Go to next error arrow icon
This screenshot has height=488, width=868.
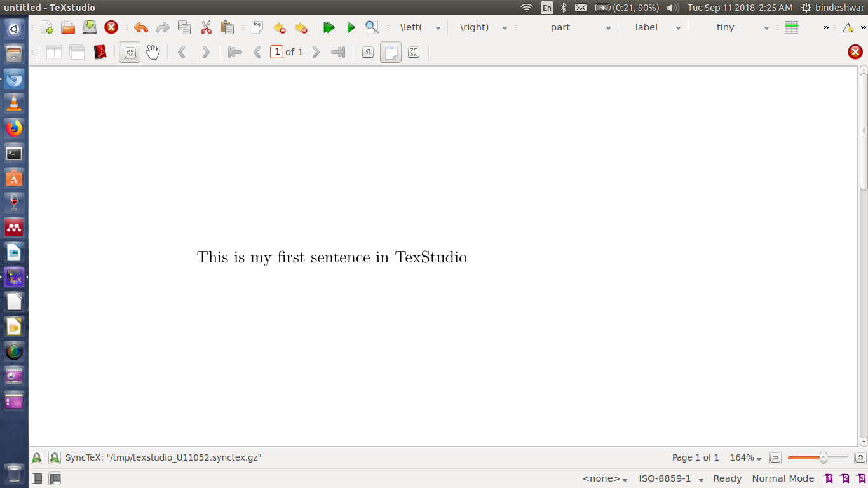(301, 27)
